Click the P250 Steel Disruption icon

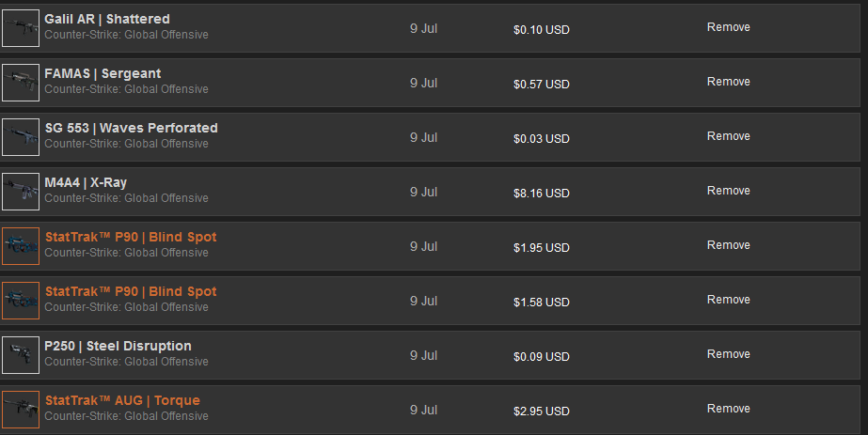click(x=21, y=355)
